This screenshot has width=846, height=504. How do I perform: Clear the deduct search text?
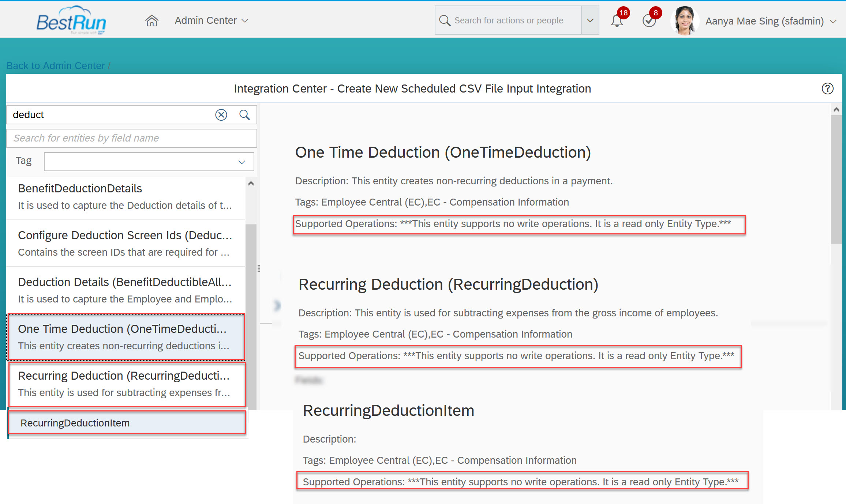[x=221, y=115]
